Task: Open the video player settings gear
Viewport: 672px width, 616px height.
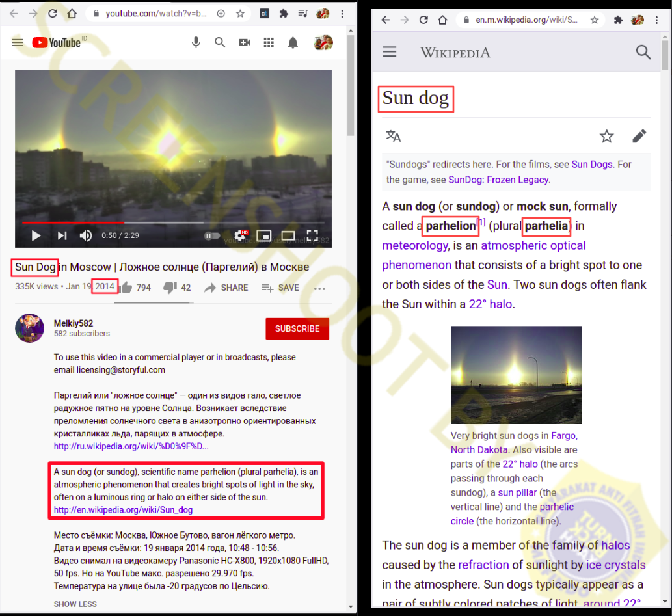Action: click(240, 235)
